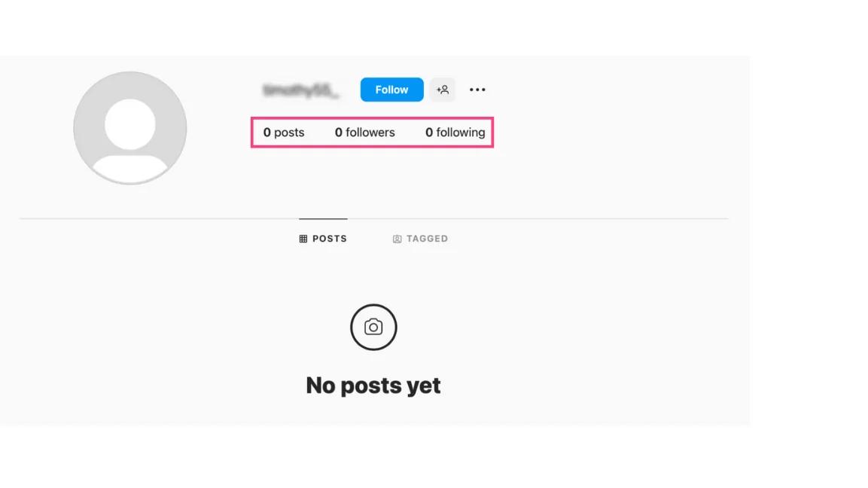The image size is (868, 488).
Task: Click the head shape in the default avatar
Action: click(x=130, y=124)
